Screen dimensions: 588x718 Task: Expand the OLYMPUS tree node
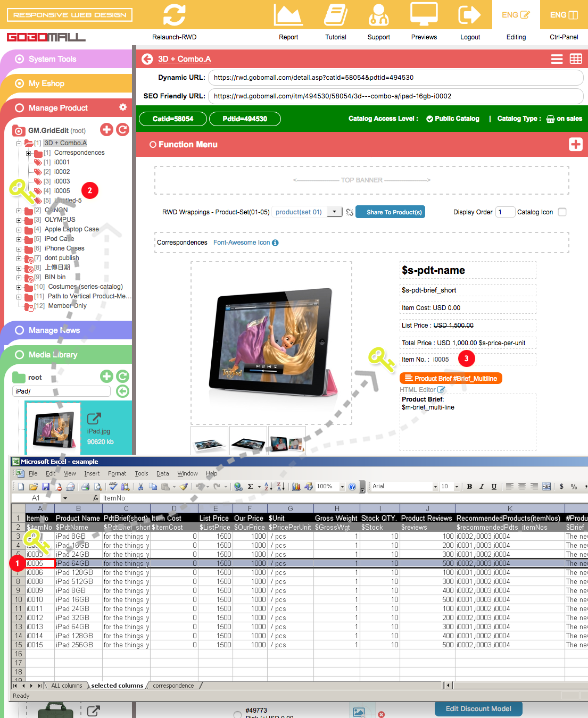pyautogui.click(x=19, y=220)
